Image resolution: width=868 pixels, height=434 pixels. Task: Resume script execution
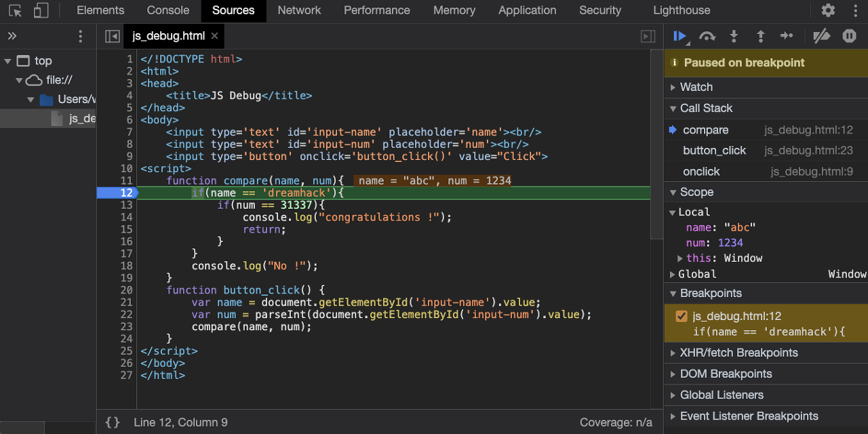pos(680,37)
